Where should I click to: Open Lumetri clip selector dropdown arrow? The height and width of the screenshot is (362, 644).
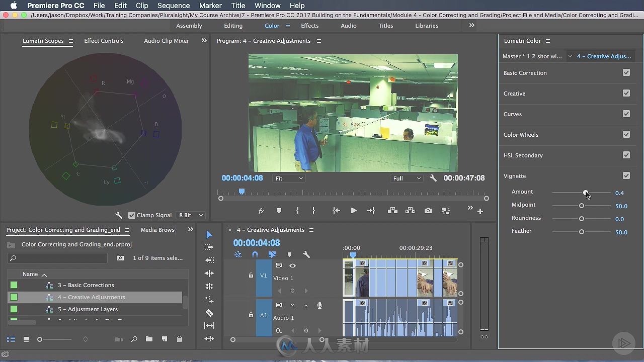point(570,56)
